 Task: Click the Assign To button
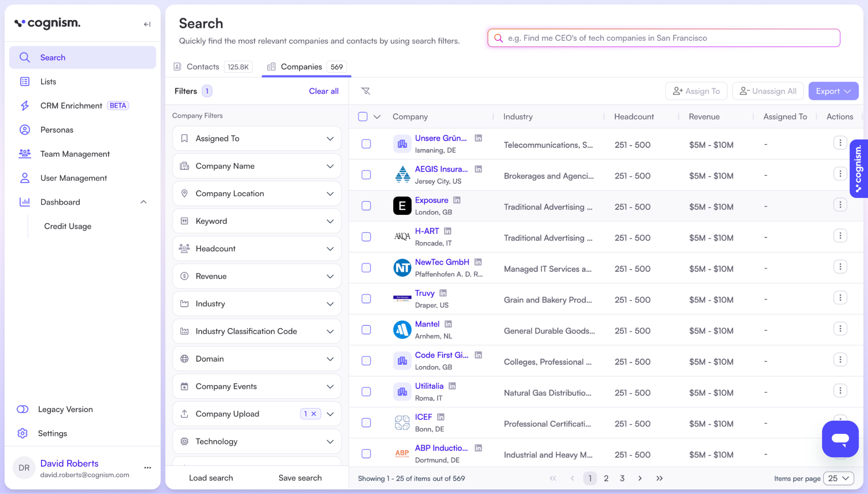(696, 91)
